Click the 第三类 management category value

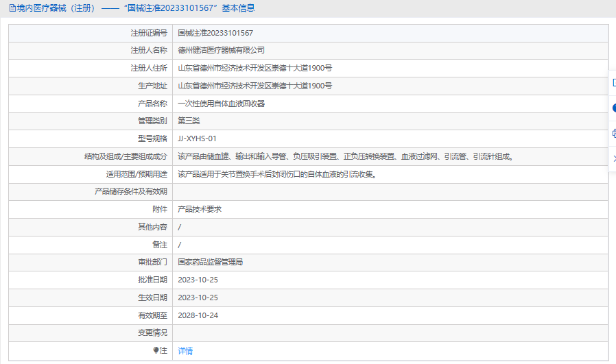click(x=189, y=121)
